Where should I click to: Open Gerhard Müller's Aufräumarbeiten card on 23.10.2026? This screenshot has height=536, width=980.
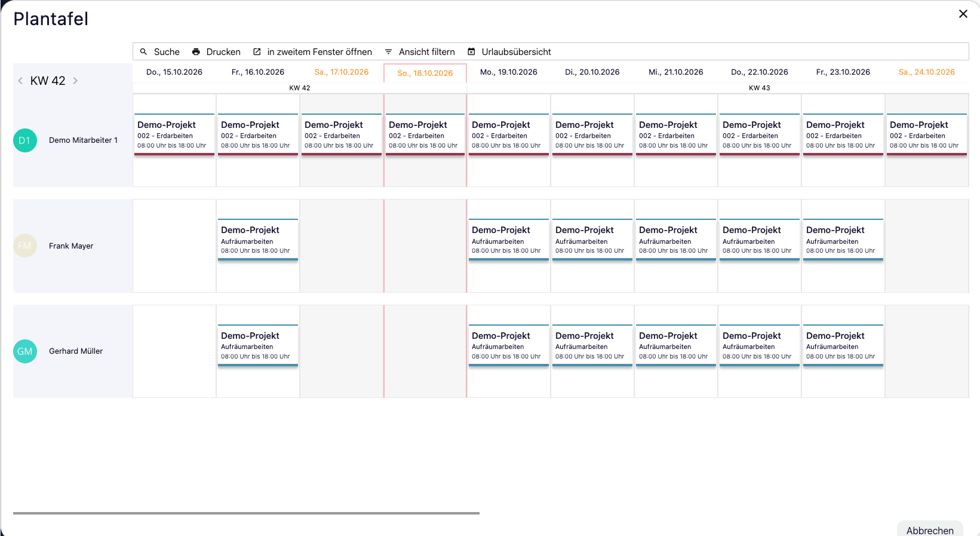(x=843, y=345)
